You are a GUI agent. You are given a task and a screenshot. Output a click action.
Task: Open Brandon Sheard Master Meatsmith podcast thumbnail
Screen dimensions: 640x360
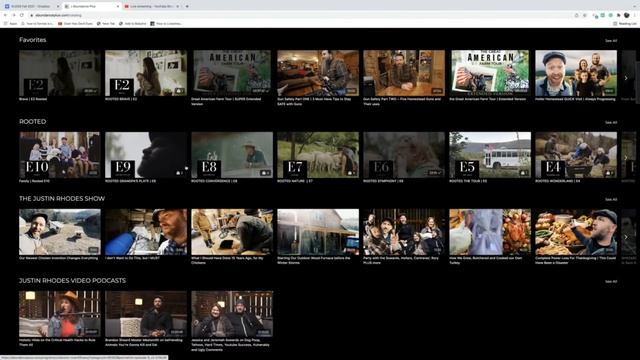146,314
